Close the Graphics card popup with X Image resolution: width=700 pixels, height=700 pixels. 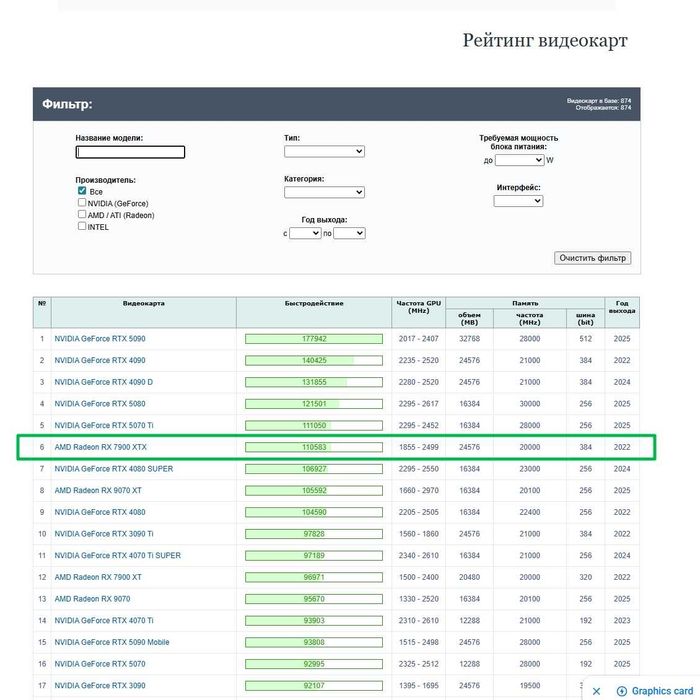coord(596,691)
